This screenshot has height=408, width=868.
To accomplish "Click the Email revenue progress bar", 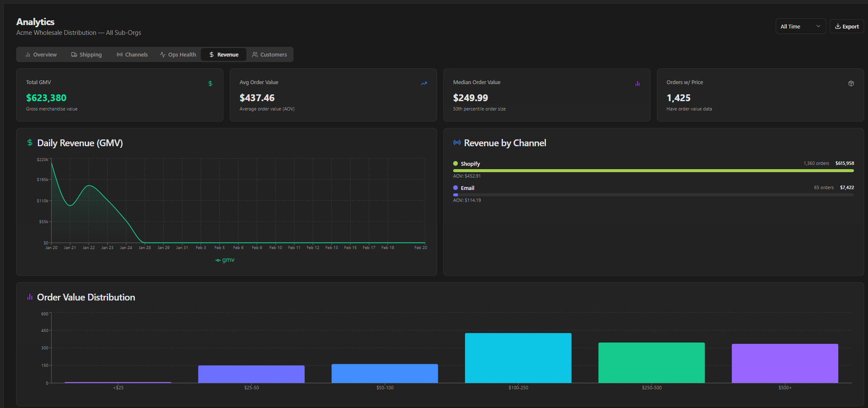I will click(654, 195).
